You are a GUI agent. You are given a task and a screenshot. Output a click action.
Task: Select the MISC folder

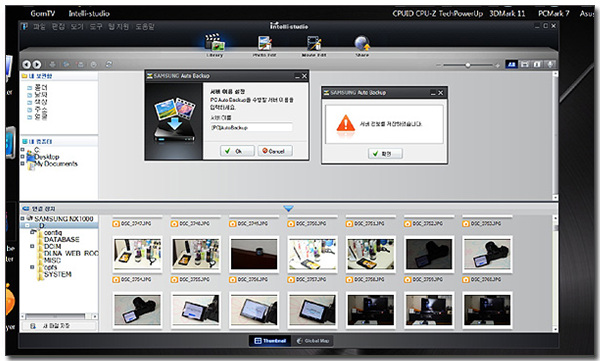tap(52, 260)
